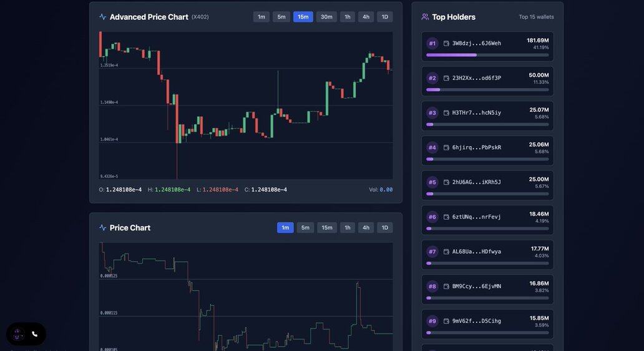Image resolution: width=644 pixels, height=351 pixels.
Task: Click wallet icon for holder 3W8dzj...6J6Weh
Action: click(x=446, y=44)
